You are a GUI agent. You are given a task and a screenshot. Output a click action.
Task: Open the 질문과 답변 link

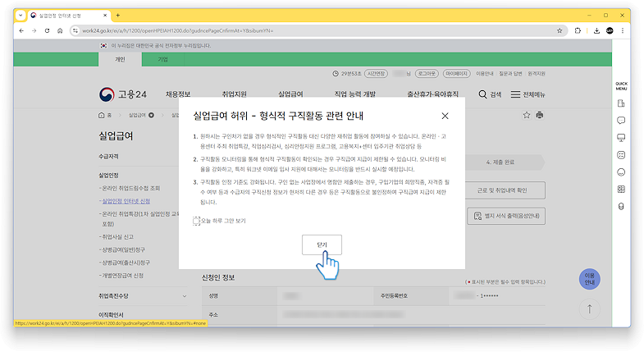(510, 74)
